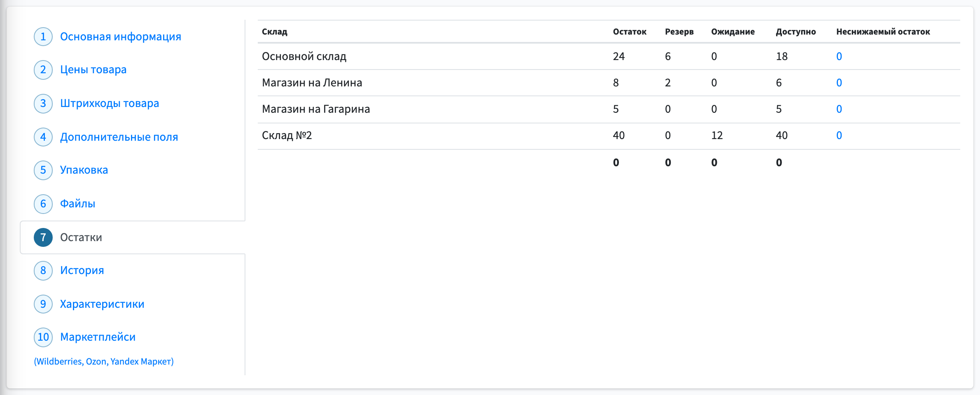Screen dimensions: 980x395
Task: Edit minimum stock for Основной склад
Action: pos(839,56)
